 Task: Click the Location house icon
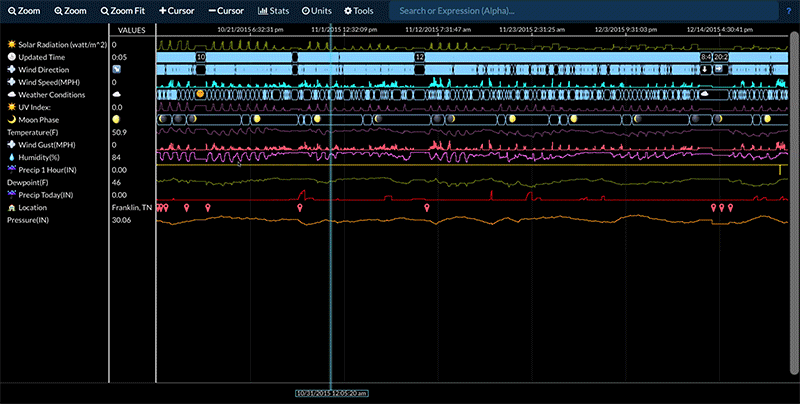pyautogui.click(x=11, y=206)
